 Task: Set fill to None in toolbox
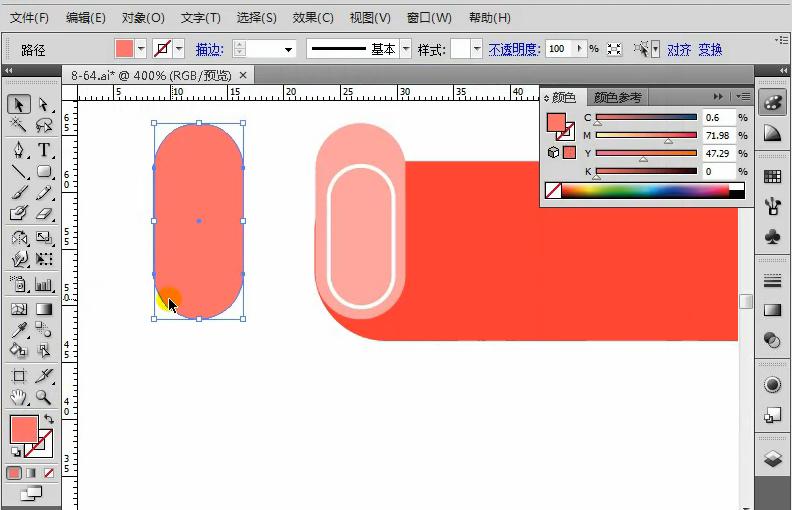[48, 472]
